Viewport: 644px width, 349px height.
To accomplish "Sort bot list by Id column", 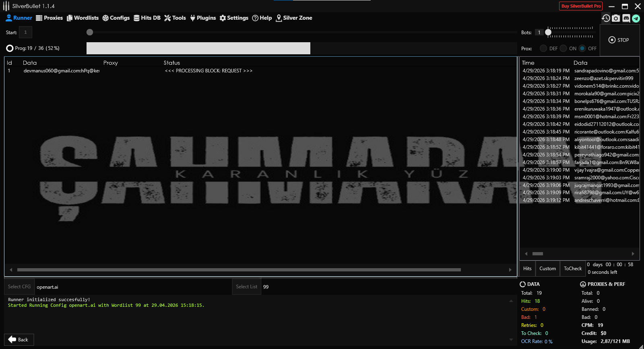I will [x=9, y=63].
